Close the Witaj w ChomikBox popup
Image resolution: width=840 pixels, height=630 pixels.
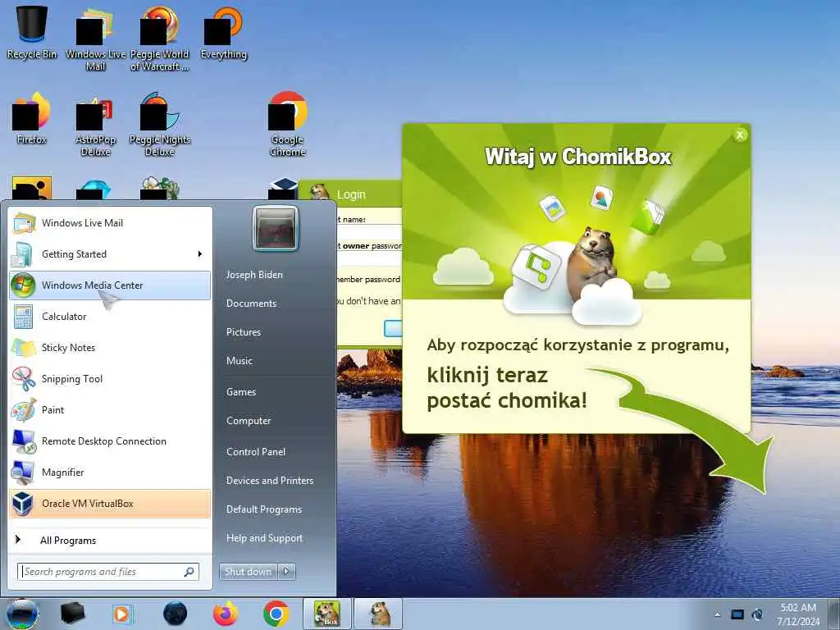coord(740,135)
